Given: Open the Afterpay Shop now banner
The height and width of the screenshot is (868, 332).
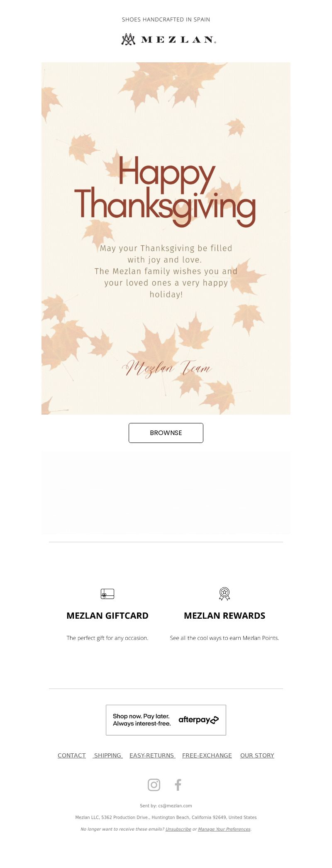Looking at the screenshot, I should pos(166,720).
